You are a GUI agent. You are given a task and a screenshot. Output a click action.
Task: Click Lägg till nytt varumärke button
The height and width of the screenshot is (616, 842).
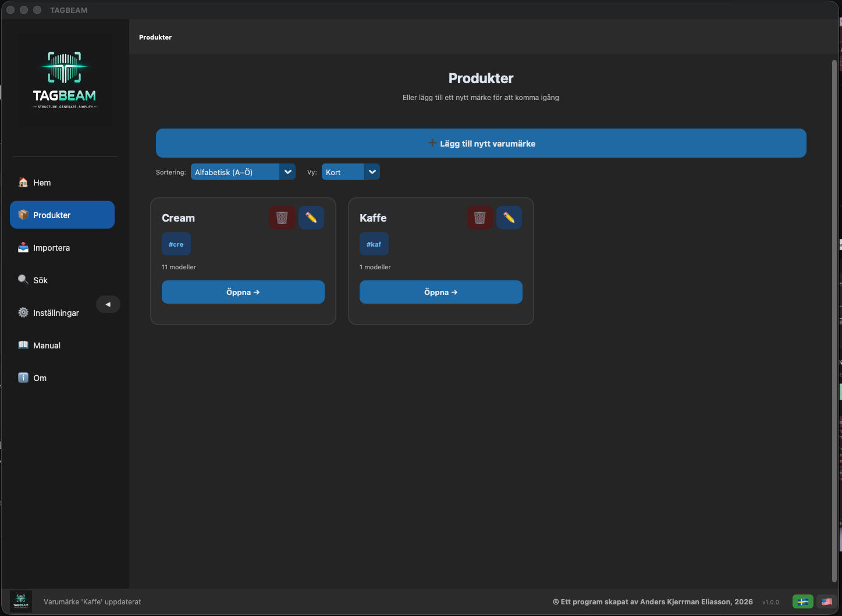(481, 143)
